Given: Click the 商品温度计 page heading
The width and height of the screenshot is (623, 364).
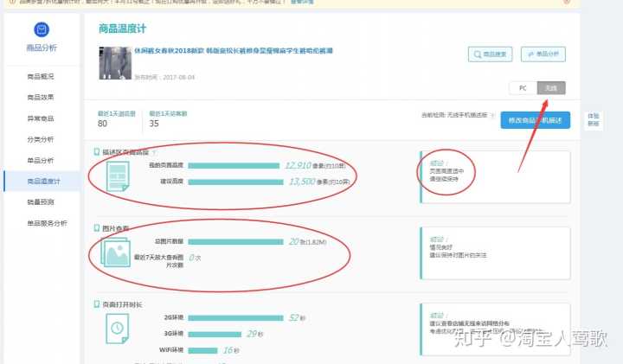Looking at the screenshot, I should [122, 29].
